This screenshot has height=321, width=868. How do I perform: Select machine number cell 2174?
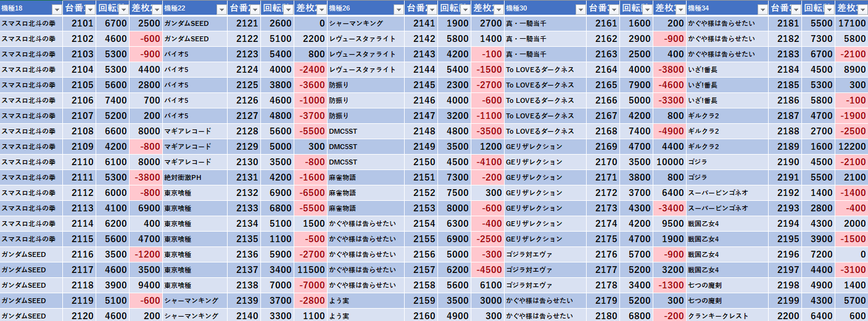[603, 224]
